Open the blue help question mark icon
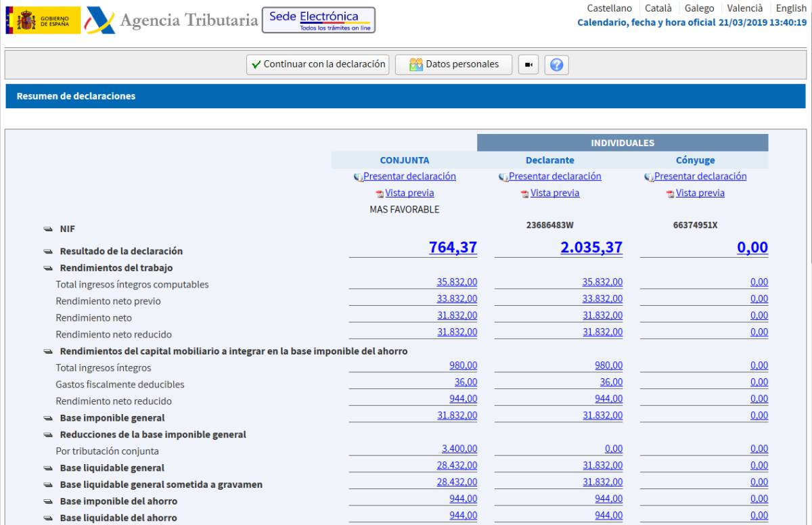Viewport: 812px width, 525px height. point(556,64)
